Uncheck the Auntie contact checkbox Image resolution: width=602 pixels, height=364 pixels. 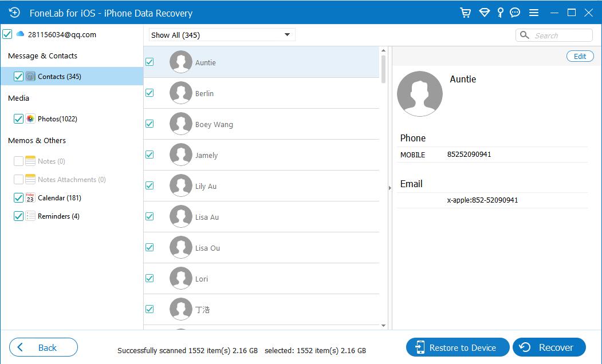tap(149, 62)
